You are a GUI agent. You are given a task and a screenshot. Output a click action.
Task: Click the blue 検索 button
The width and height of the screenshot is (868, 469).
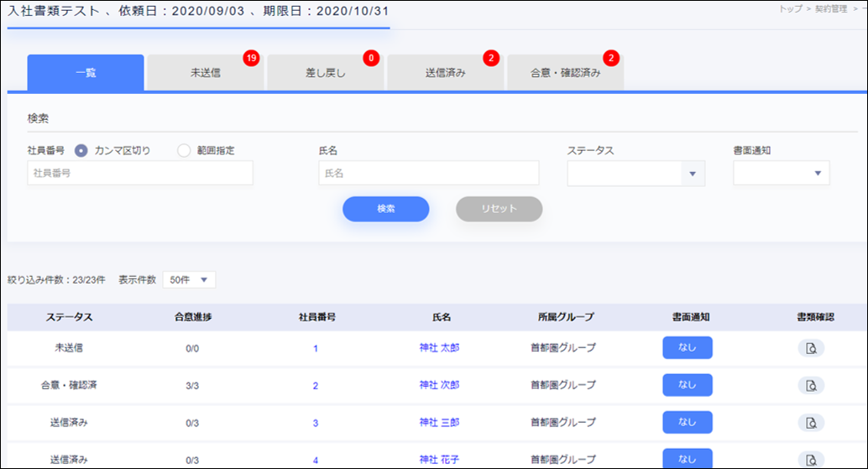tap(386, 209)
